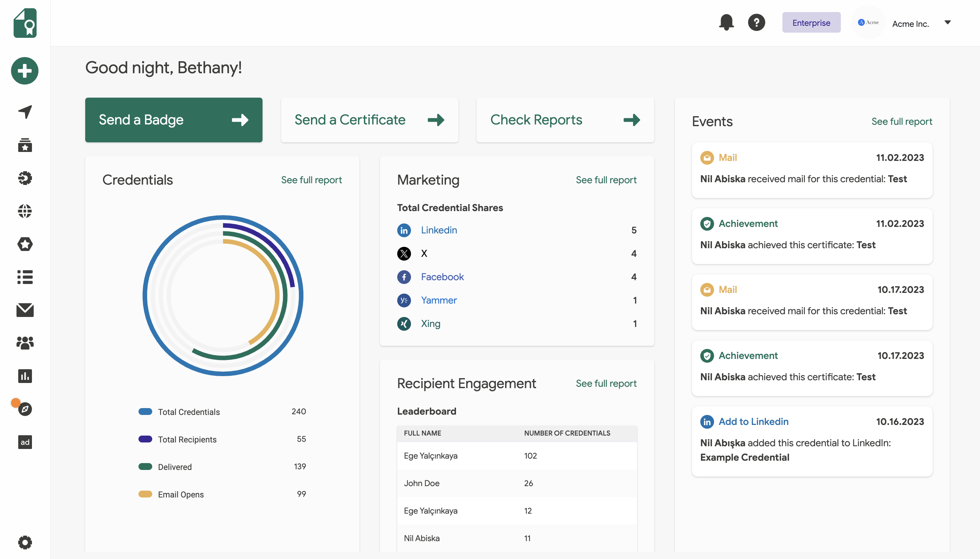Open the email envelope icon in sidebar
This screenshot has height=559, width=980.
pos(24,310)
